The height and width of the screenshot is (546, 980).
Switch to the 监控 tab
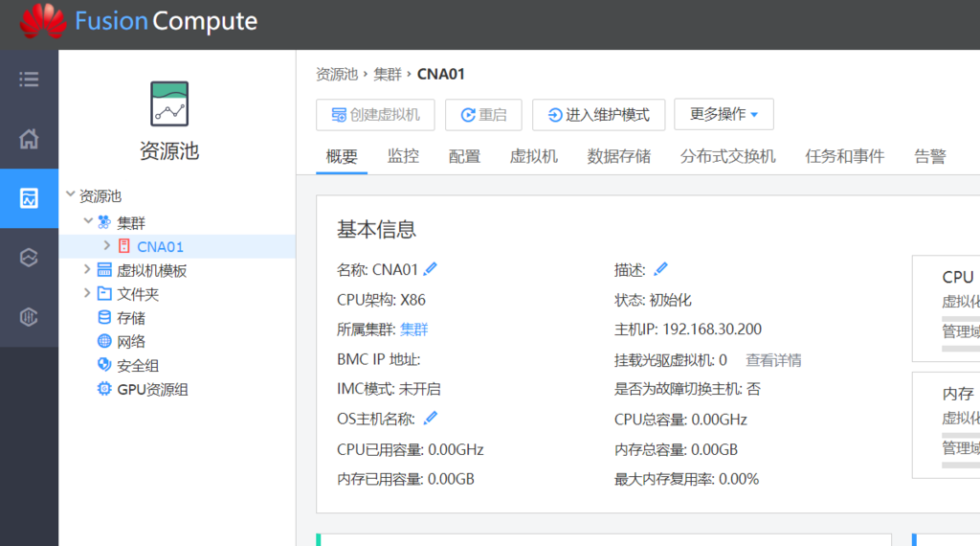pos(403,156)
